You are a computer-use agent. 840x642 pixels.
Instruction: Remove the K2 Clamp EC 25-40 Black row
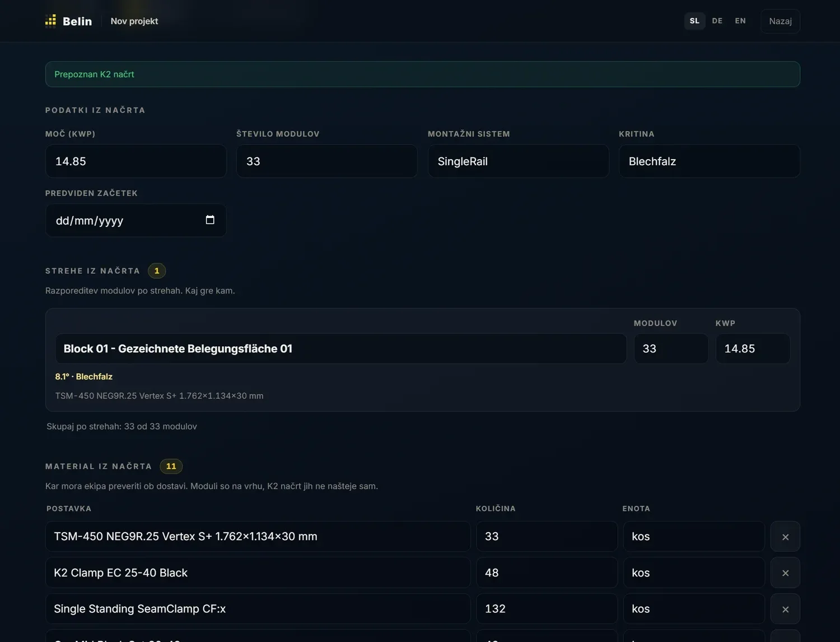pyautogui.click(x=785, y=573)
